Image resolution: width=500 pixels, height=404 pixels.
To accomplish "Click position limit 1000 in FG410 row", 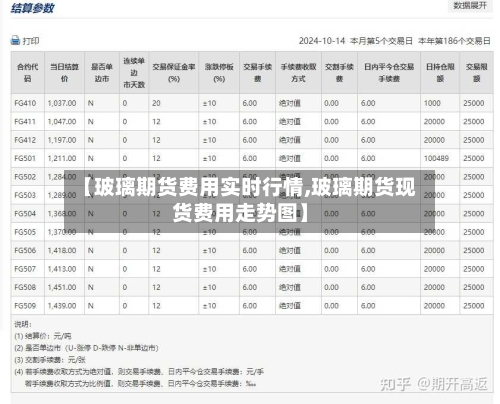I will 432,103.
